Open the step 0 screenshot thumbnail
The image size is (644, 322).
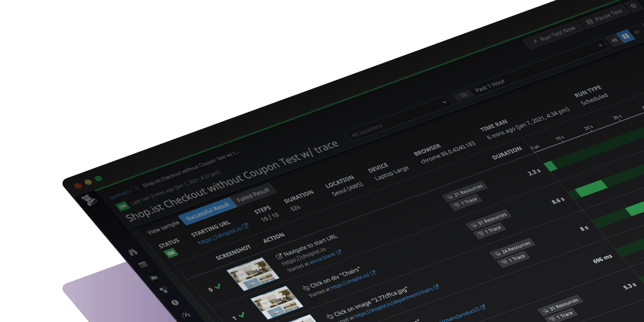(x=253, y=273)
